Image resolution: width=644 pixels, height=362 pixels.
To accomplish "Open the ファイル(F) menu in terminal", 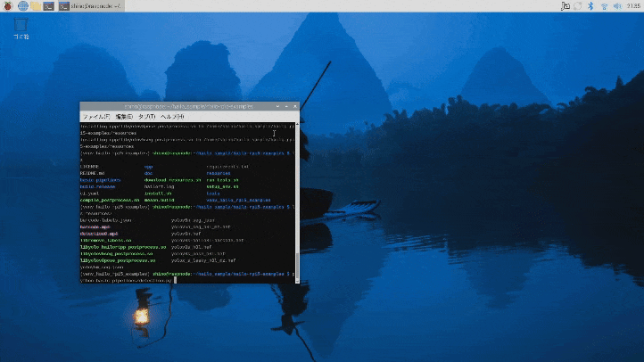I will tap(96, 117).
